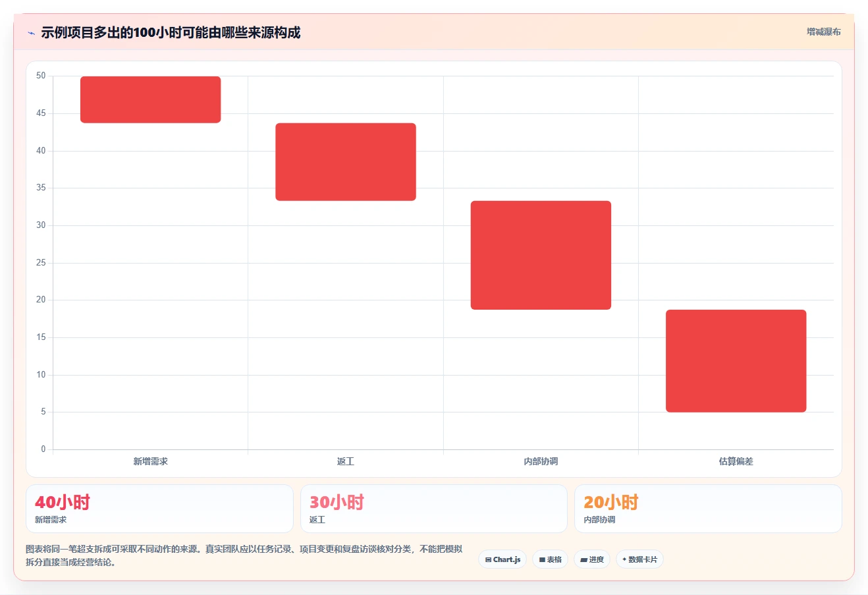Click the y-axis tick label 50
The image size is (868, 595).
[x=41, y=76]
